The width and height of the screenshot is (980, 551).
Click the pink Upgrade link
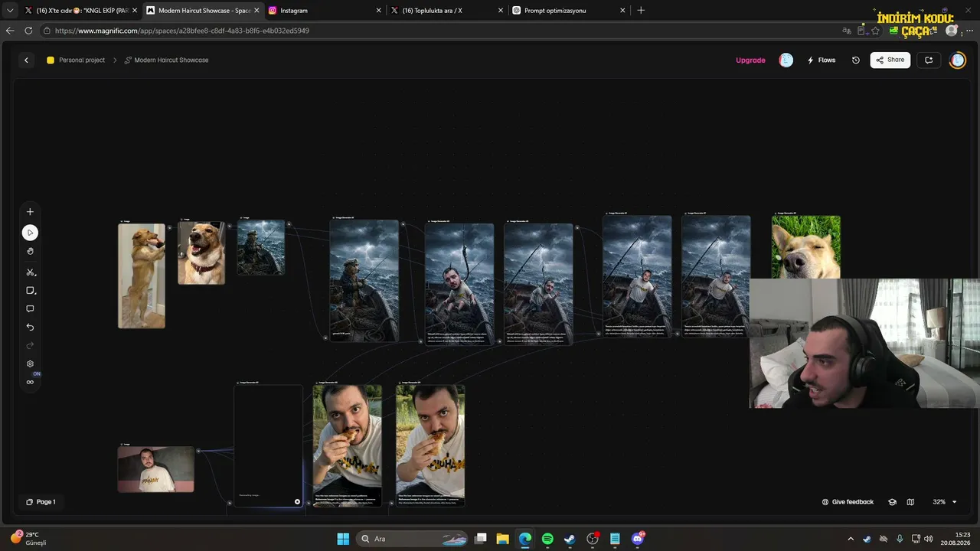tap(750, 60)
